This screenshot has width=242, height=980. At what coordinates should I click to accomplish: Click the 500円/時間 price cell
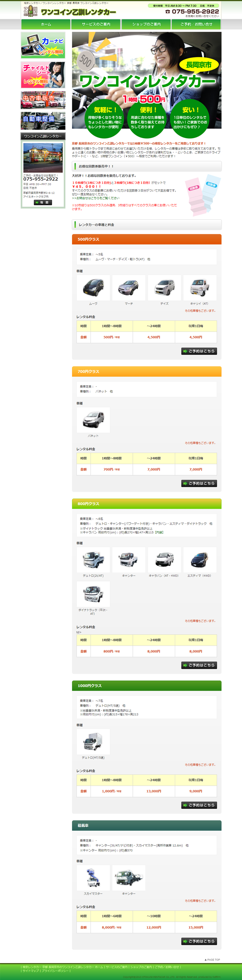[x=112, y=337]
